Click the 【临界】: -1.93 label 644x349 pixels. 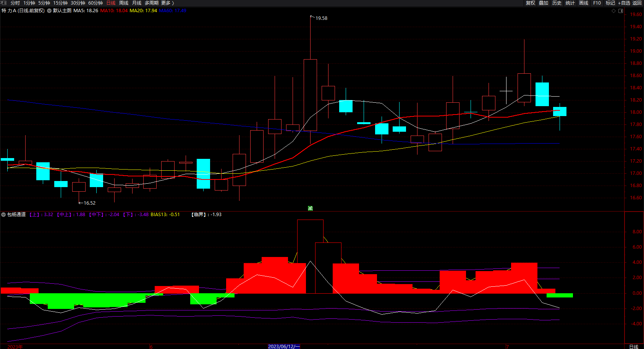coord(206,215)
